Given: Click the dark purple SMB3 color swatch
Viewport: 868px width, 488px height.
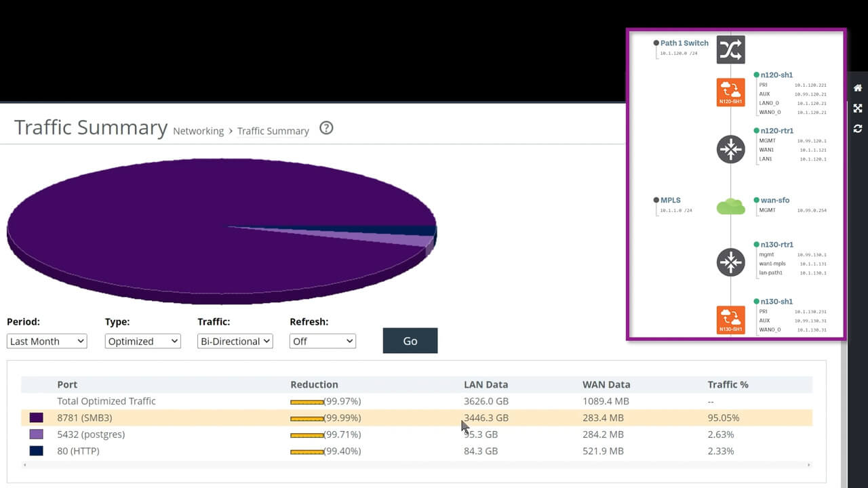Looking at the screenshot, I should click(36, 418).
